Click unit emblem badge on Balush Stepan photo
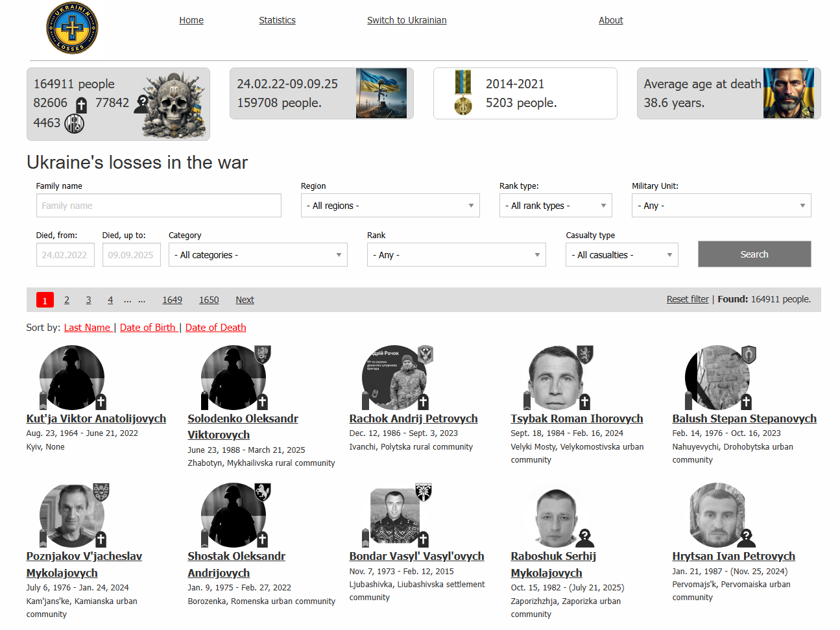The width and height of the screenshot is (840, 630). (x=749, y=354)
